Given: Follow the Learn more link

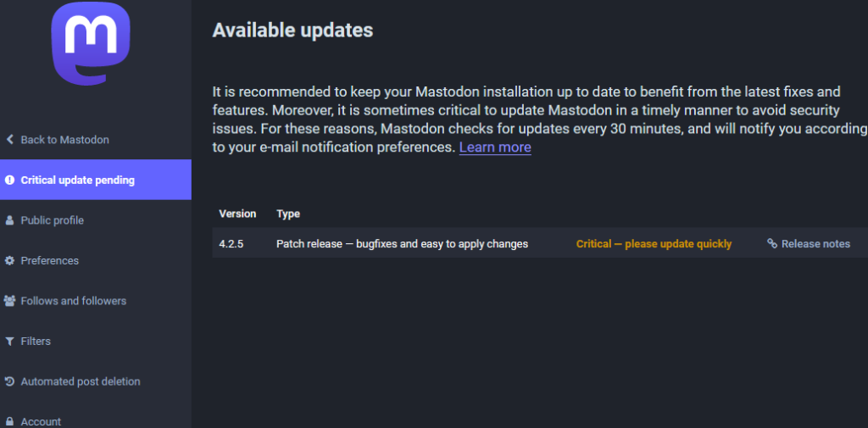Looking at the screenshot, I should [x=495, y=147].
